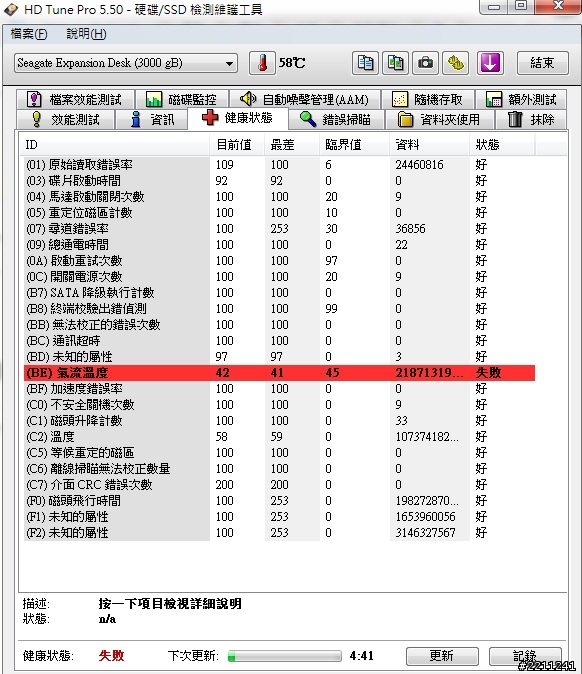Click the 最差 column header
The image size is (582, 674).
click(292, 145)
